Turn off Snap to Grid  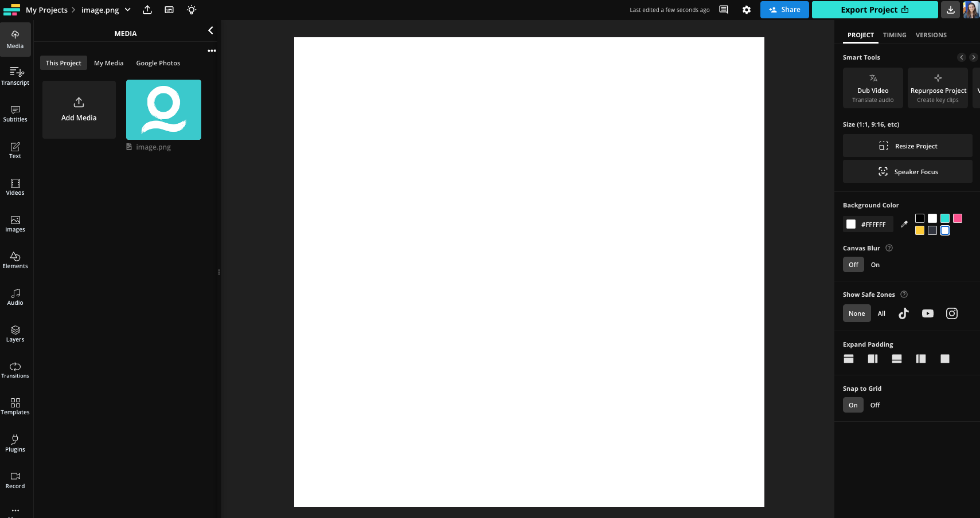pos(874,405)
